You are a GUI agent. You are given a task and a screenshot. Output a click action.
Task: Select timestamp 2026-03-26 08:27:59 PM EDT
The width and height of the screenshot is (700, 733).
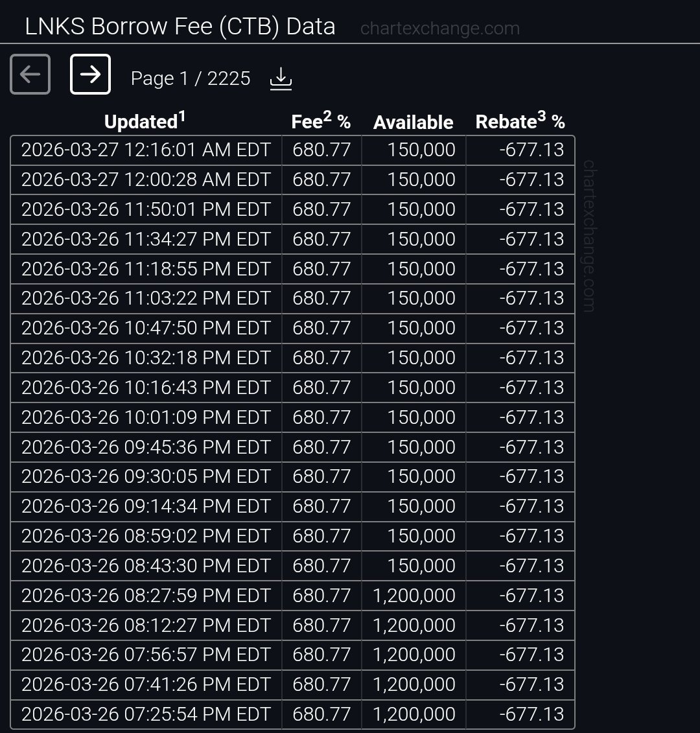point(146,596)
